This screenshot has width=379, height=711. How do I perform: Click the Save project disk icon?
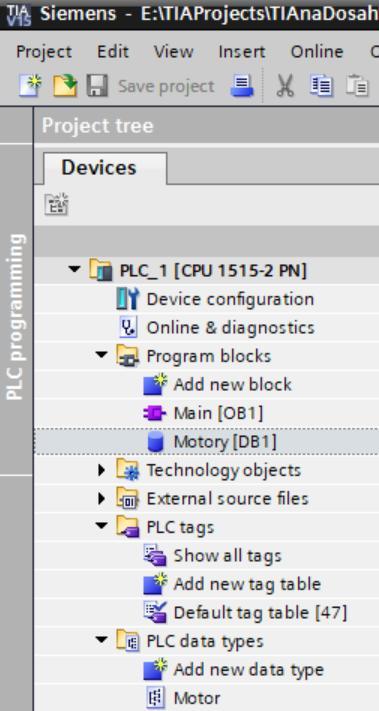(97, 86)
